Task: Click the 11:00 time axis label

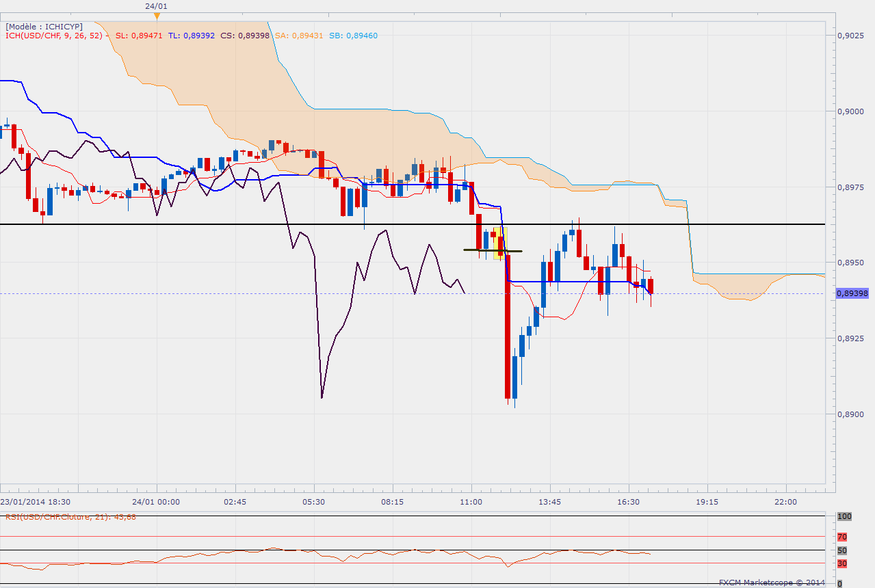Action: 471,502
